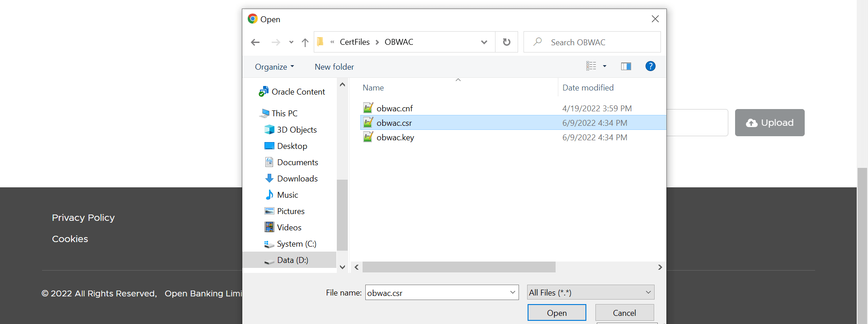Open Data (D:) drive
Viewport: 868px width, 324px height.
[x=292, y=260]
